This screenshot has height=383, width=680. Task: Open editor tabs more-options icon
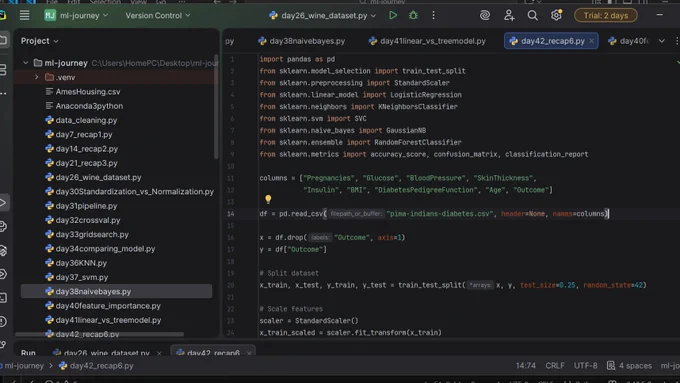click(677, 41)
